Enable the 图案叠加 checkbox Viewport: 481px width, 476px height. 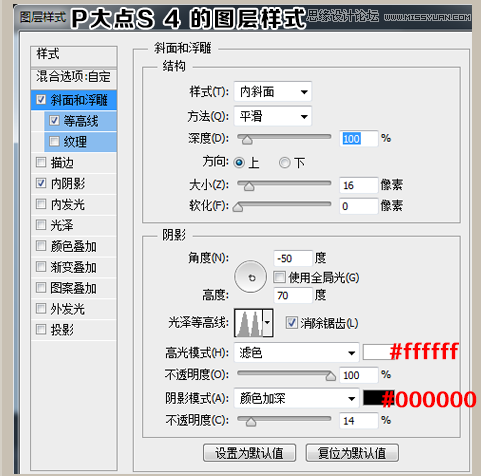pos(41,287)
